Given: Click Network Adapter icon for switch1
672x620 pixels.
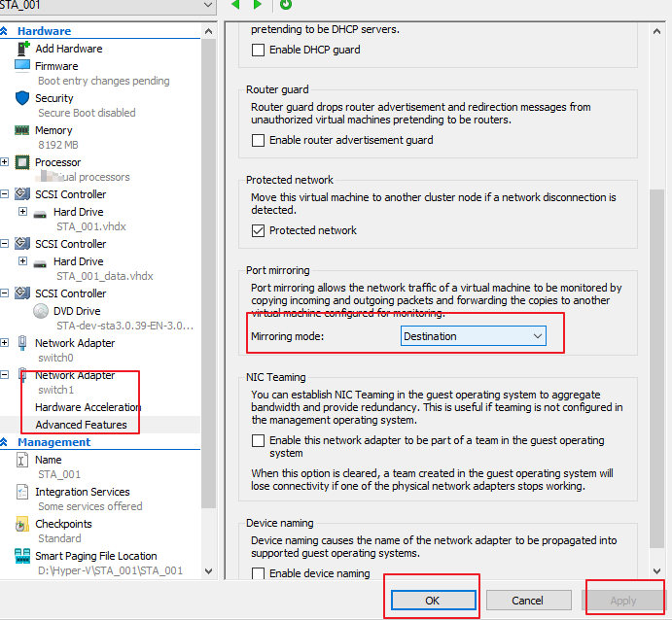Looking at the screenshot, I should (22, 374).
